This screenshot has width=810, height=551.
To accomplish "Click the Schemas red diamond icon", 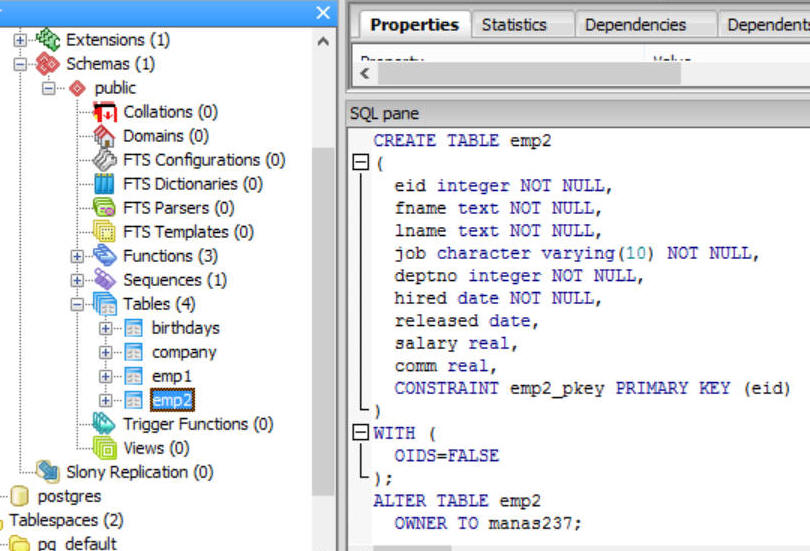I will coord(48,64).
